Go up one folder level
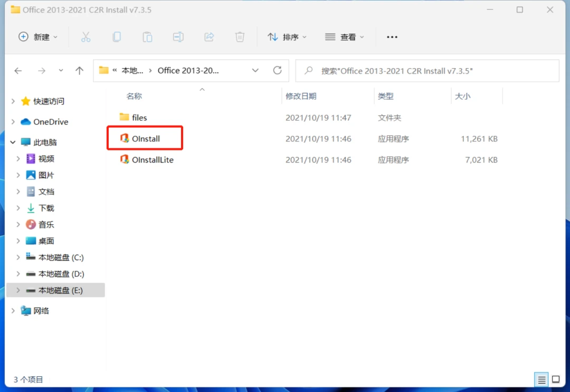This screenshot has height=392, width=570. pyautogui.click(x=79, y=71)
